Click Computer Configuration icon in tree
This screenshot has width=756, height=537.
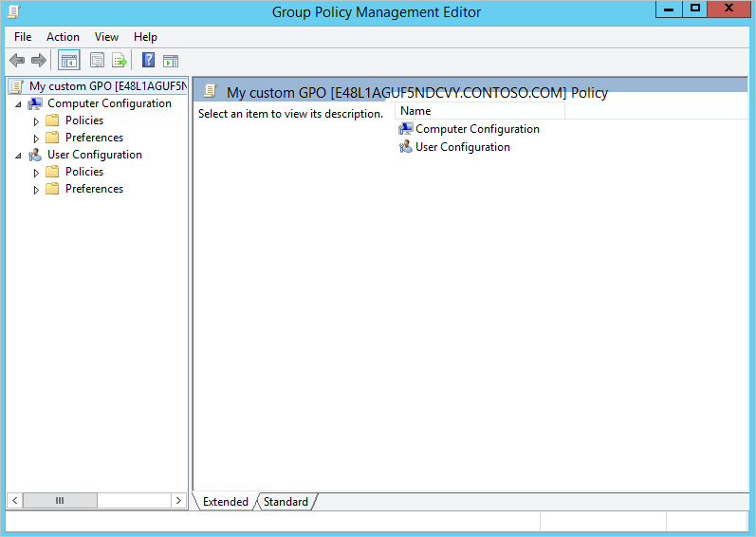35,103
